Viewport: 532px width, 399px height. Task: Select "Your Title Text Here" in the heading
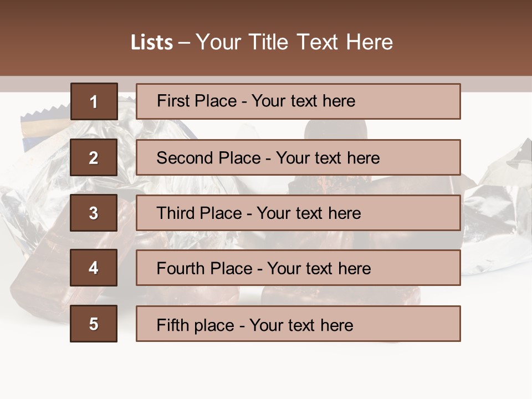click(x=294, y=43)
